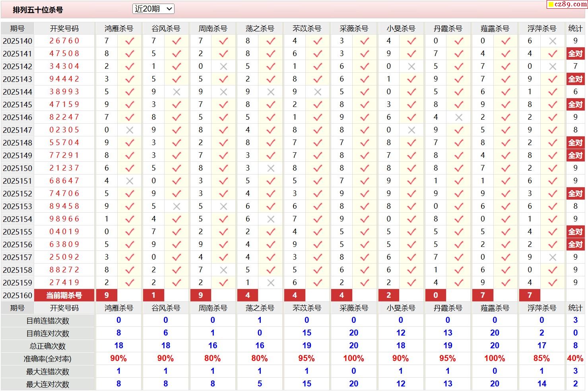Click the red check mark for 薤露杀号 in row 2025155
The image size is (588, 392).
[506, 232]
